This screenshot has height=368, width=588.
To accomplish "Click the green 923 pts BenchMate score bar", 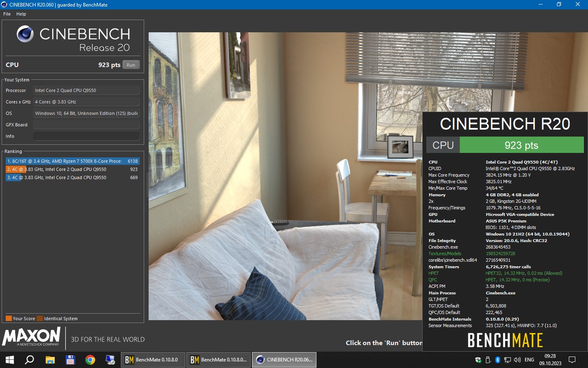I will point(521,145).
